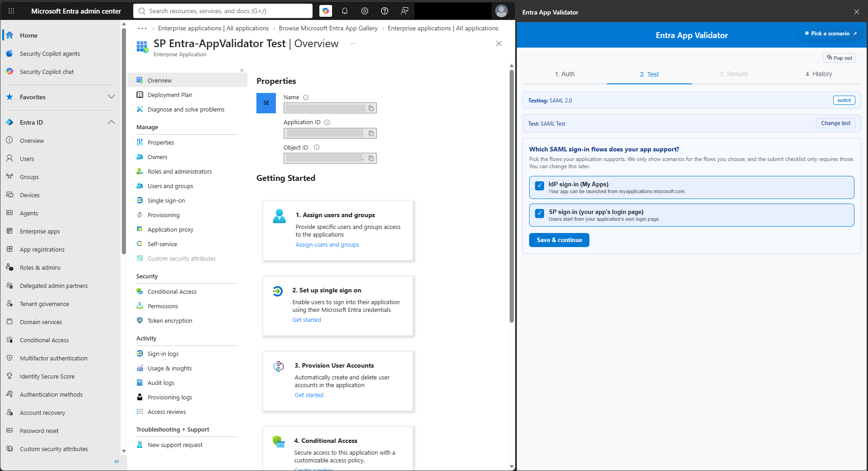The width and height of the screenshot is (868, 471).
Task: Click the Overview page vertical scrollbar
Action: tap(511, 196)
